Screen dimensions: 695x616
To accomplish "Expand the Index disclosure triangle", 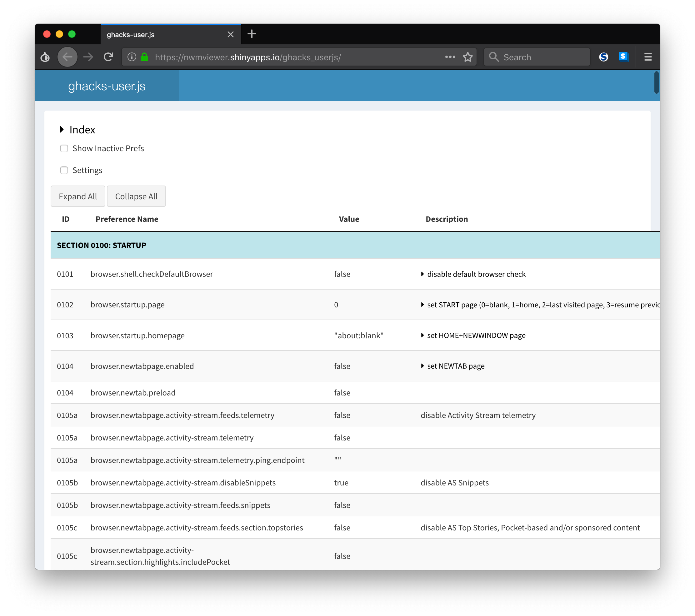I will pos(62,129).
